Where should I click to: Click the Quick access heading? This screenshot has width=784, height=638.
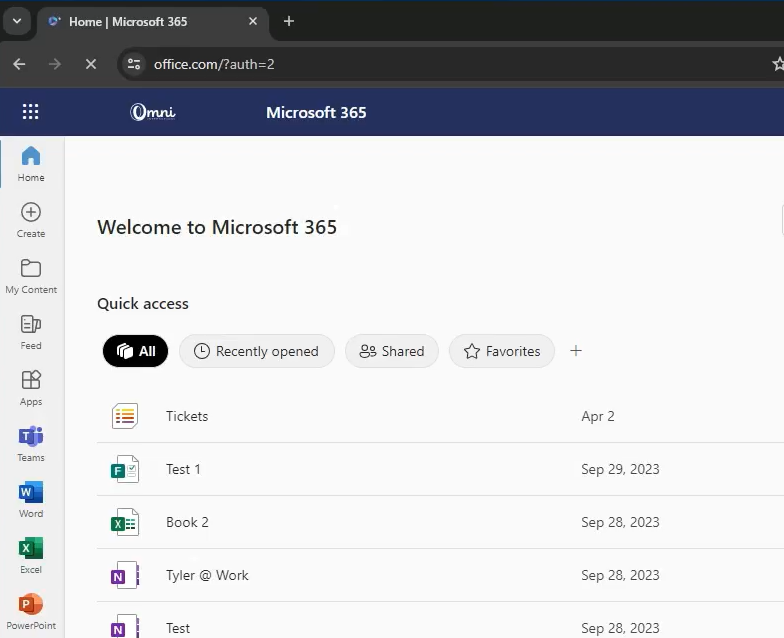pyautogui.click(x=142, y=304)
